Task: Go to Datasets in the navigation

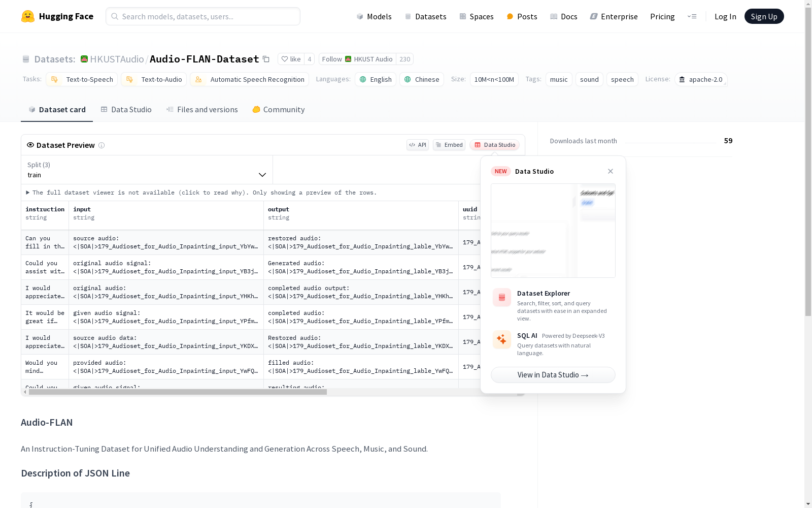Action: [425, 16]
